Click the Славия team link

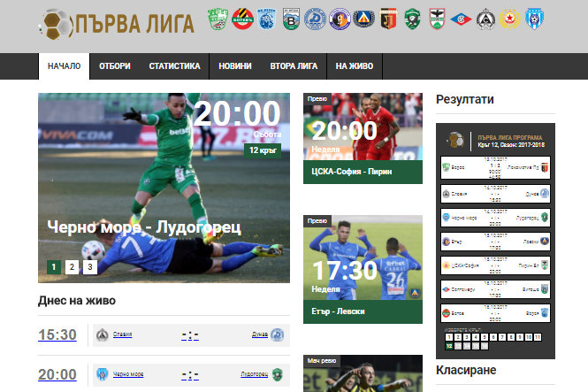pos(122,334)
